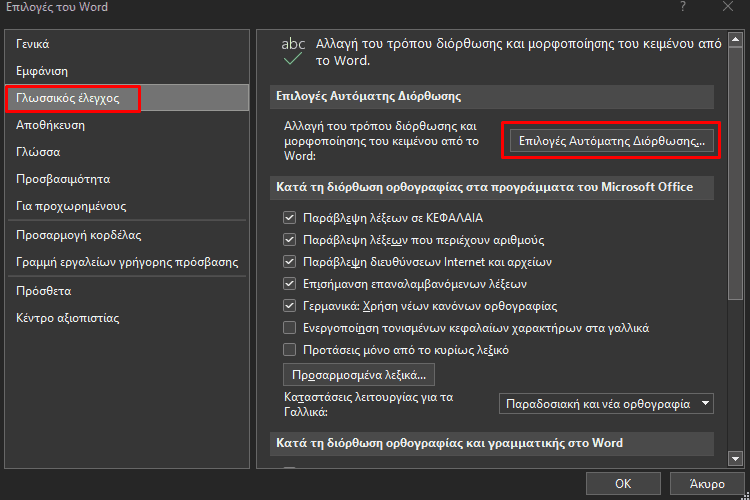Open the Πρόσθετα category
Screen dimensions: 750x500
(x=128, y=291)
